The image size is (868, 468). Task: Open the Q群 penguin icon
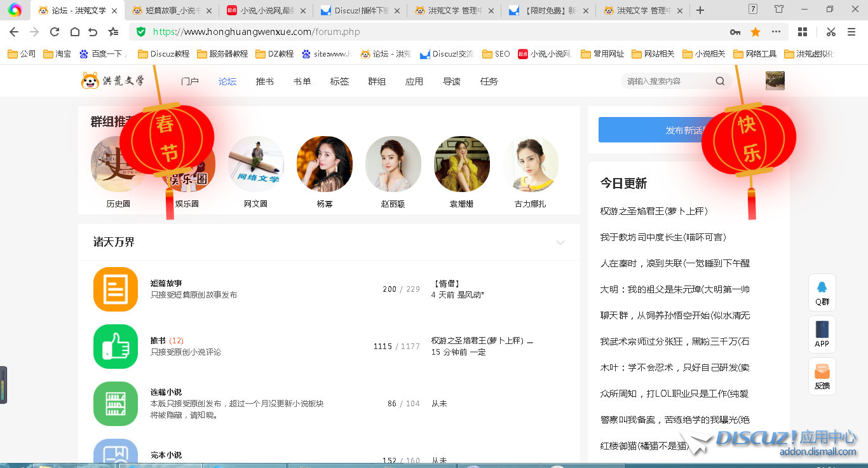(x=822, y=292)
